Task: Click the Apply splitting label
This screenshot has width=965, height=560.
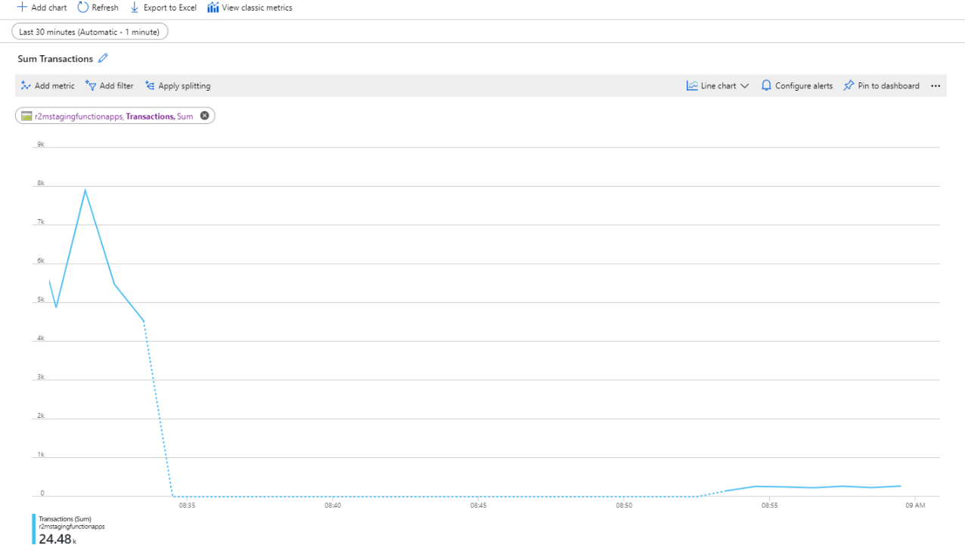Action: pyautogui.click(x=185, y=86)
